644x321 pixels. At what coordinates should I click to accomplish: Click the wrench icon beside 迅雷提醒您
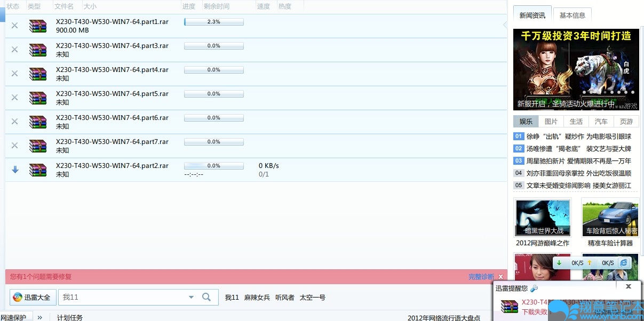tap(534, 288)
